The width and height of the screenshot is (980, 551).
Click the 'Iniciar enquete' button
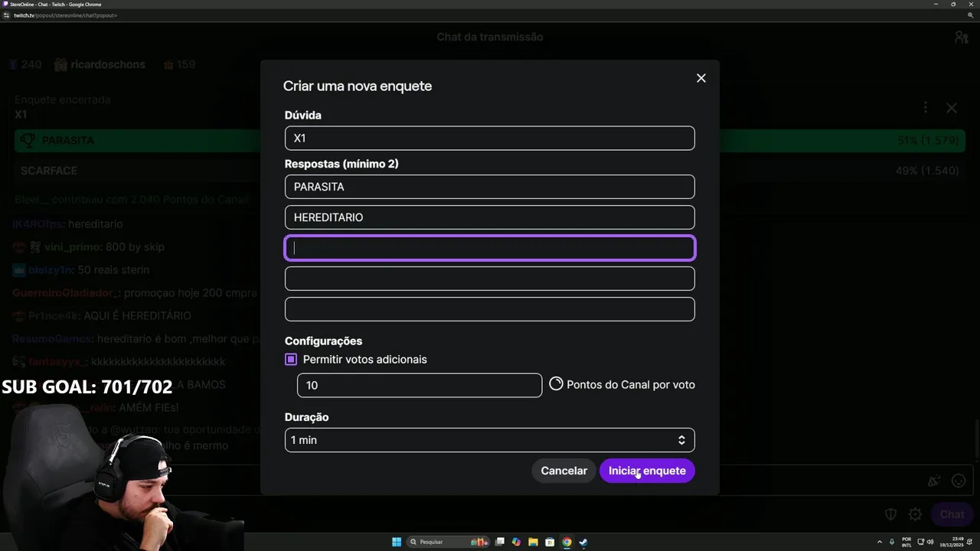click(647, 471)
